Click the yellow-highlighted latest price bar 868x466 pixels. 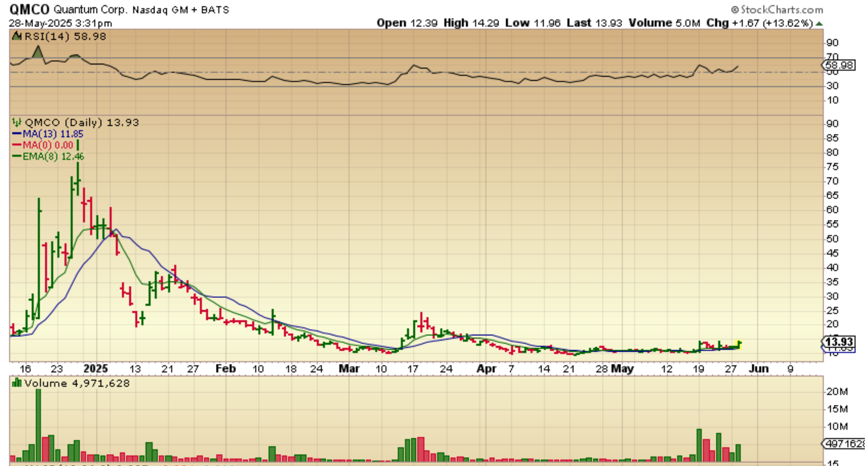[738, 345]
